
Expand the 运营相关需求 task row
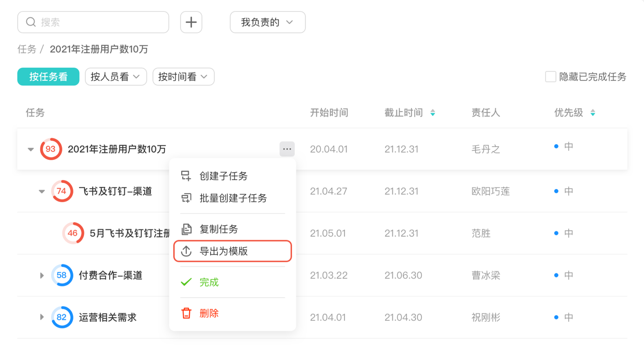tap(42, 317)
